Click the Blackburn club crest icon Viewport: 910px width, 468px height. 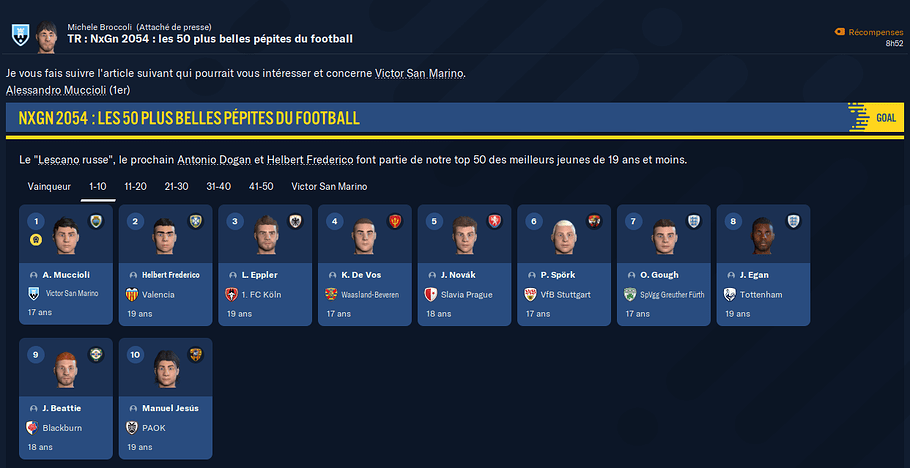pos(32,427)
